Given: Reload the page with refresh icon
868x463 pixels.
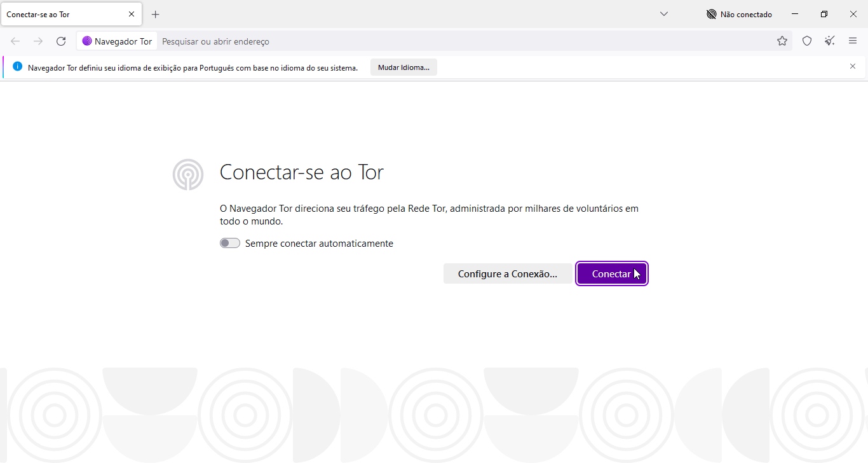Looking at the screenshot, I should tap(61, 41).
